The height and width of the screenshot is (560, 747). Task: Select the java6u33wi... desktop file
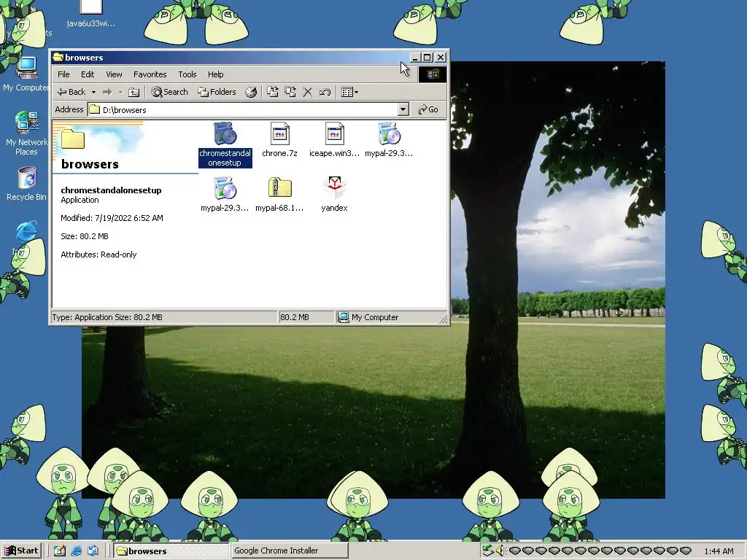click(x=91, y=13)
